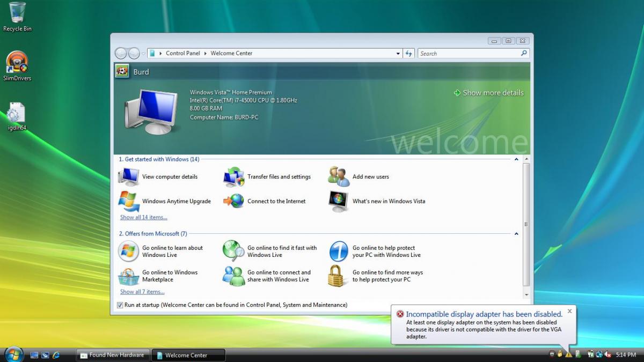Click the scroll down arrow of Welcome Center list
Screen dimensions: 644x362
[526, 295]
